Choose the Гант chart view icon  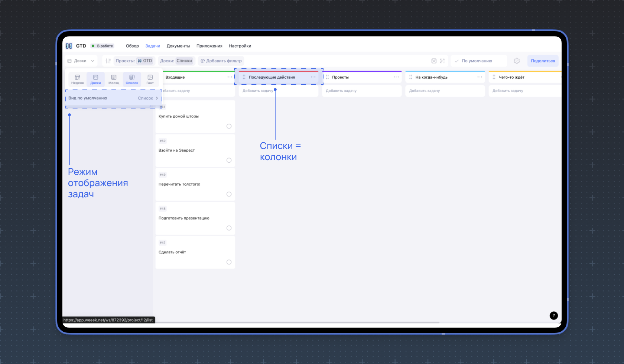pos(150,79)
